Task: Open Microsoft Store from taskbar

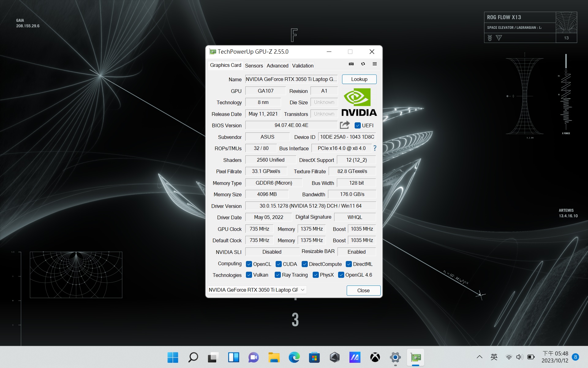Action: (314, 357)
